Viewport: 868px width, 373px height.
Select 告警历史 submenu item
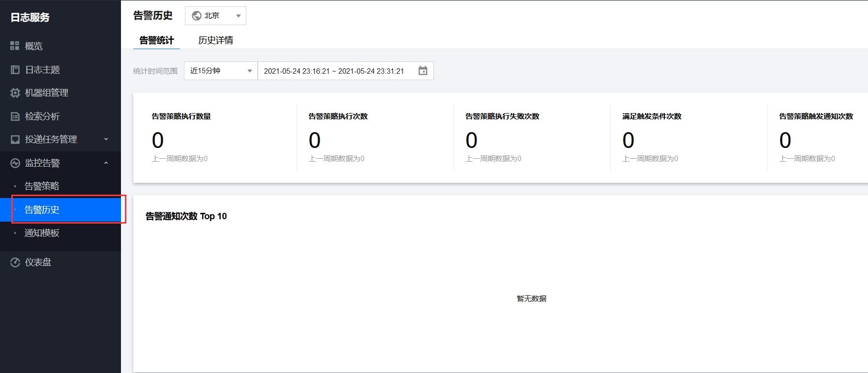(60, 210)
